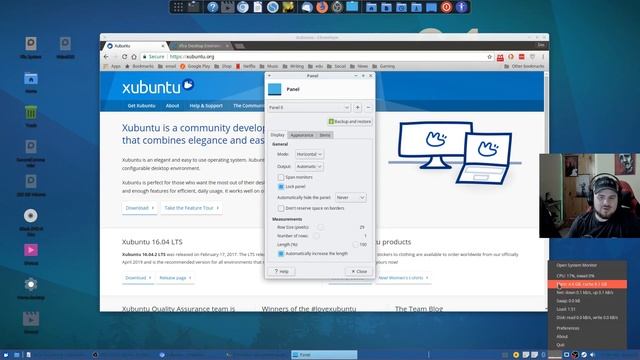Click the purple accessibility icon in top dock
Screen dimensions: 640x360
click(x=462, y=7)
